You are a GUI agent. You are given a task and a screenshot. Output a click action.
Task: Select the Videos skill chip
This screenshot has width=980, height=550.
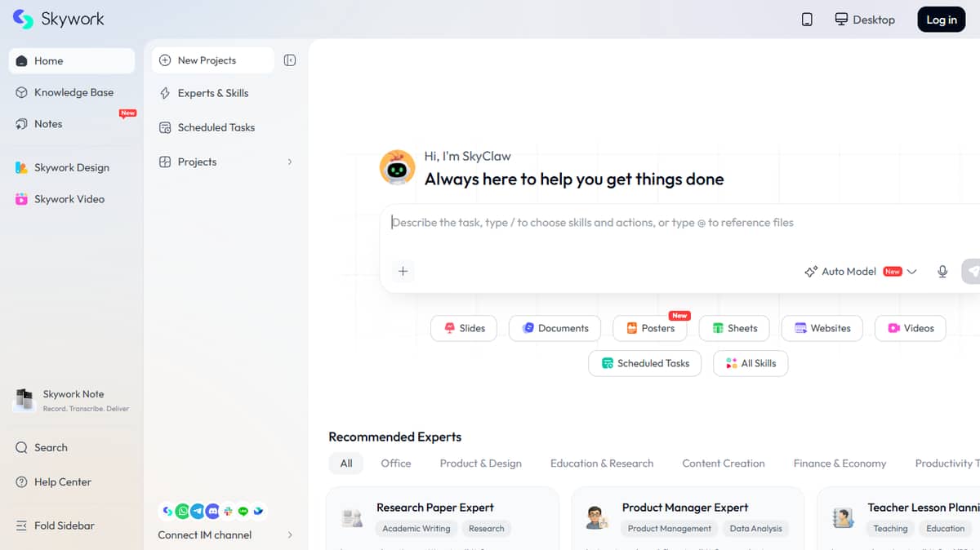click(x=911, y=328)
